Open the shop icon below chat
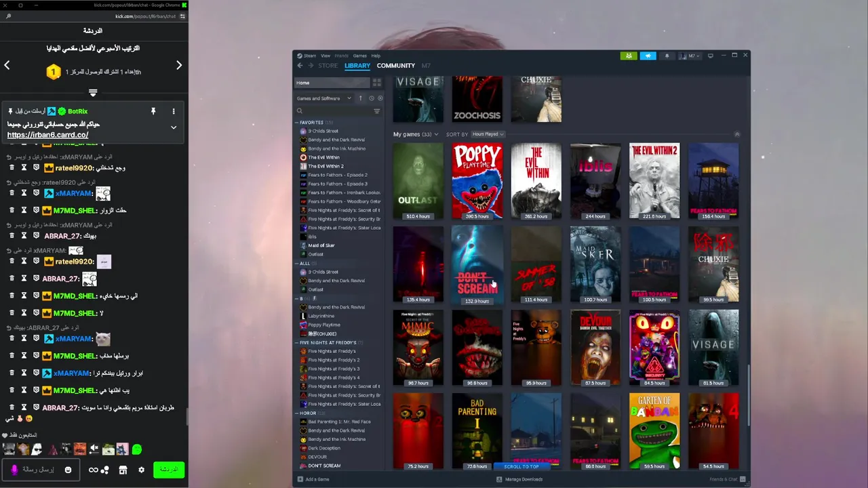 coord(123,470)
